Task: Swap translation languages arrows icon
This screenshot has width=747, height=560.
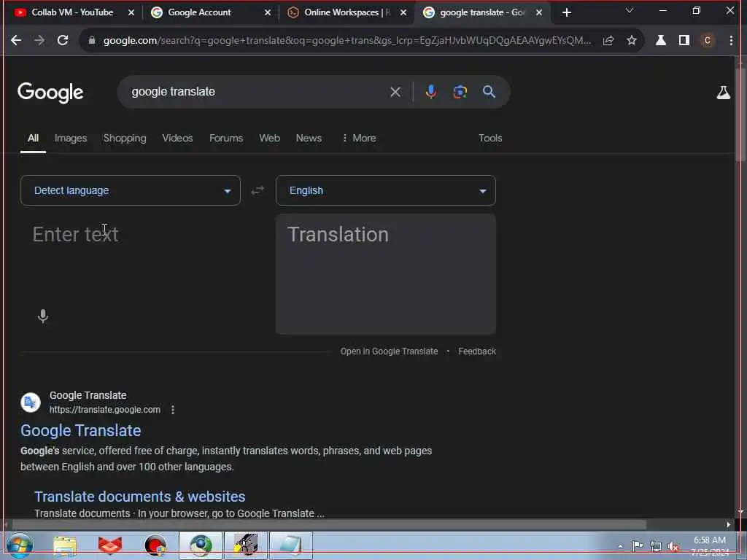Action: 258,190
